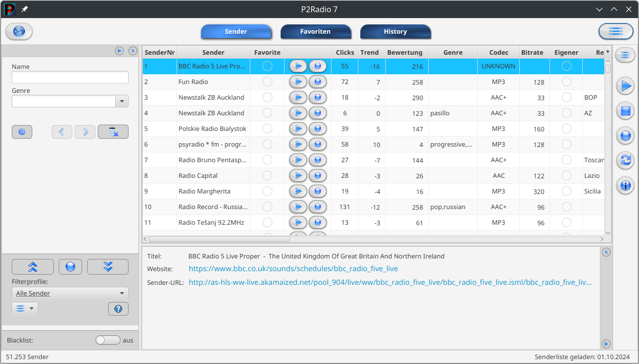The width and height of the screenshot is (639, 364).
Task: Open help with the question mark button
Action: [x=118, y=309]
